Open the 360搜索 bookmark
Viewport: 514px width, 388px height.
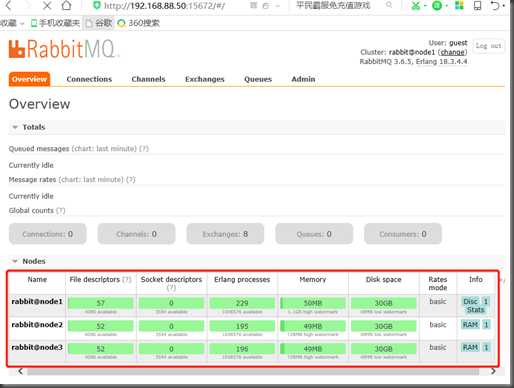139,23
